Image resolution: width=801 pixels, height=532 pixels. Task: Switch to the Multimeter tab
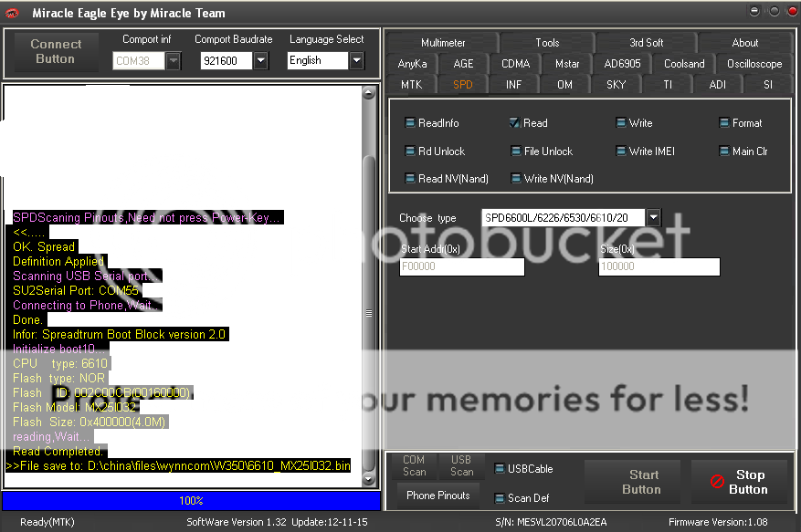click(443, 42)
